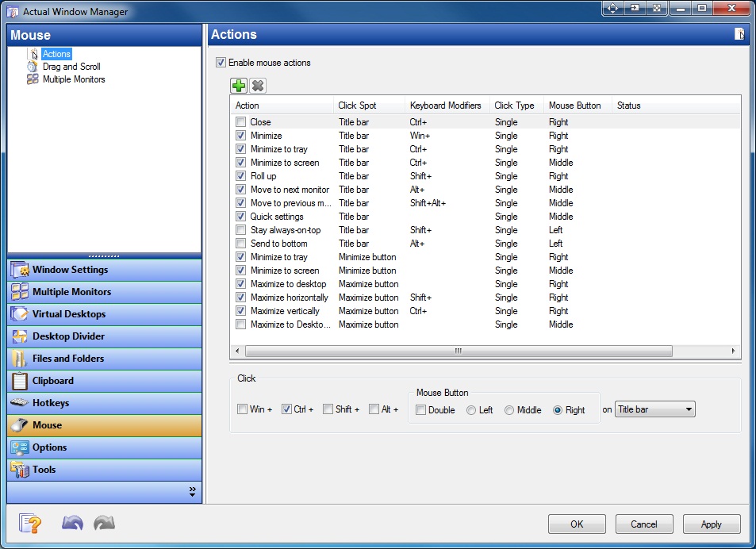Sort by the Click Spot column header
The height and width of the screenshot is (549, 756).
(x=370, y=106)
